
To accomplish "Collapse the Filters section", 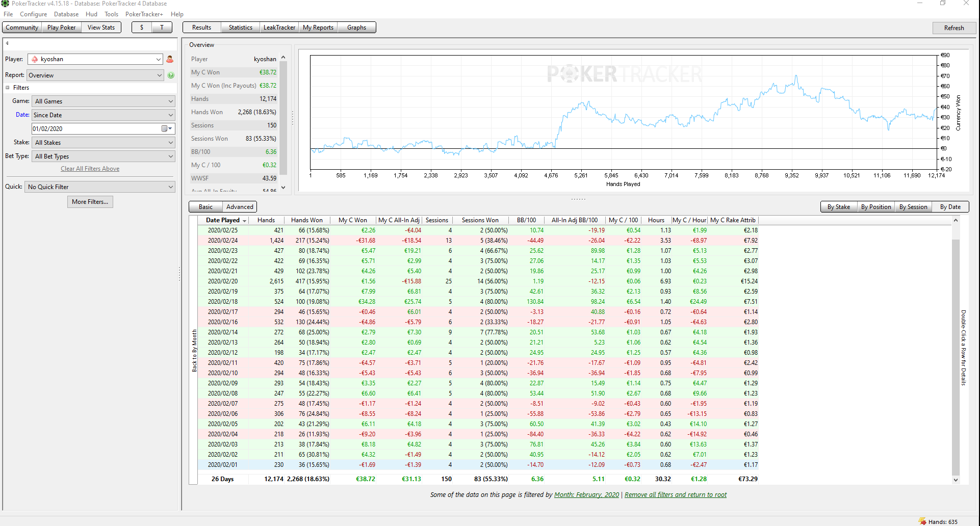I will click(8, 88).
